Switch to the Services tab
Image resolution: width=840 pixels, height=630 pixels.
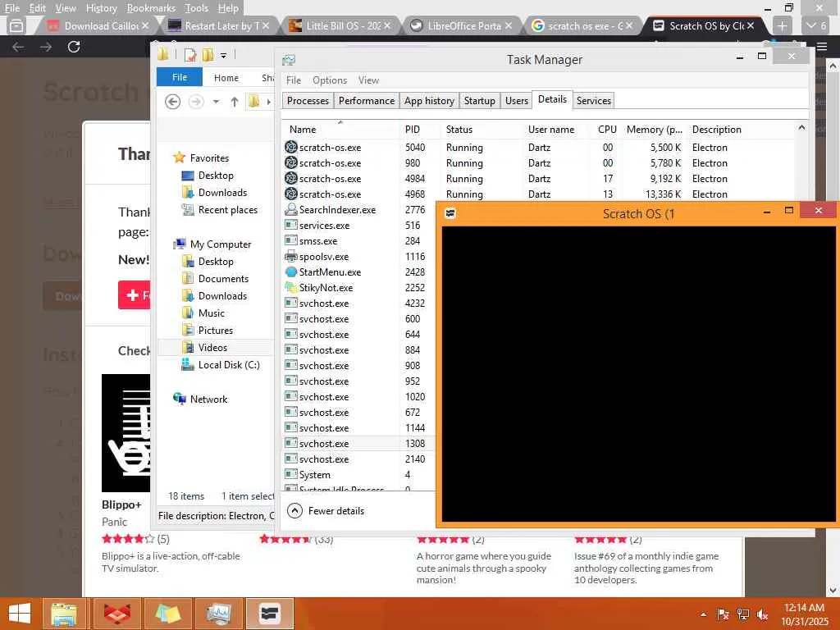[x=594, y=101]
